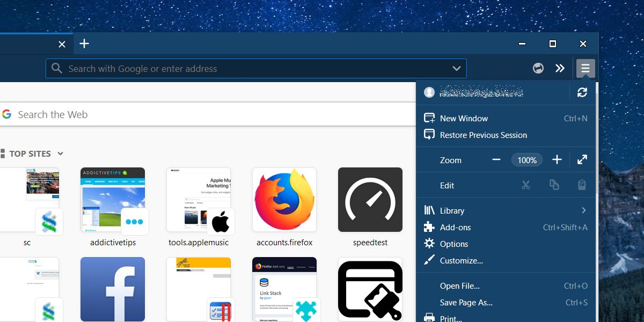Screen dimensions: 644x322
Task: Open the Link Stack add-ons tile
Action: pyautogui.click(x=284, y=289)
